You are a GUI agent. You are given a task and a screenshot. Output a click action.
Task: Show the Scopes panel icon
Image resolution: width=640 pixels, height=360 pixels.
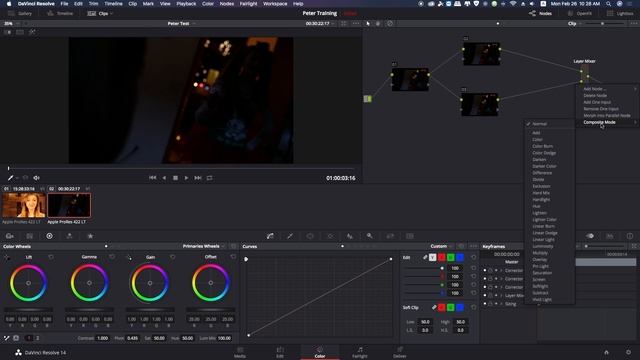610,236
